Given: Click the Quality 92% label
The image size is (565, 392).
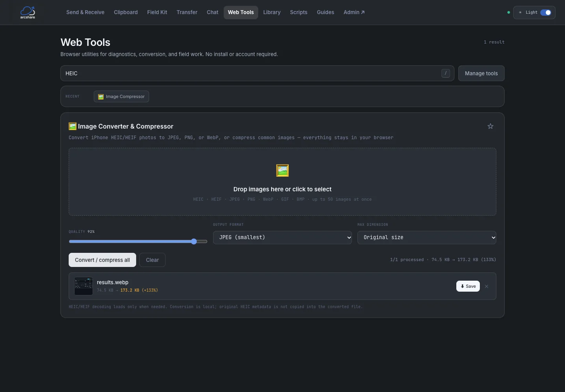Looking at the screenshot, I should [x=82, y=232].
